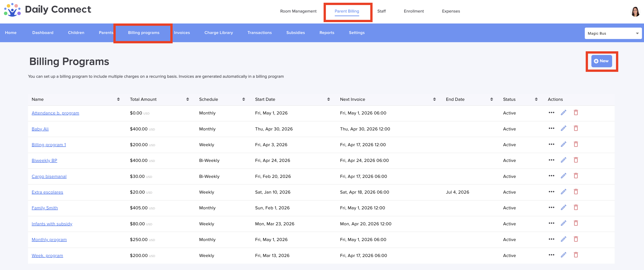This screenshot has width=644, height=270.
Task: Edit Monthly program with pencil icon
Action: point(563,239)
